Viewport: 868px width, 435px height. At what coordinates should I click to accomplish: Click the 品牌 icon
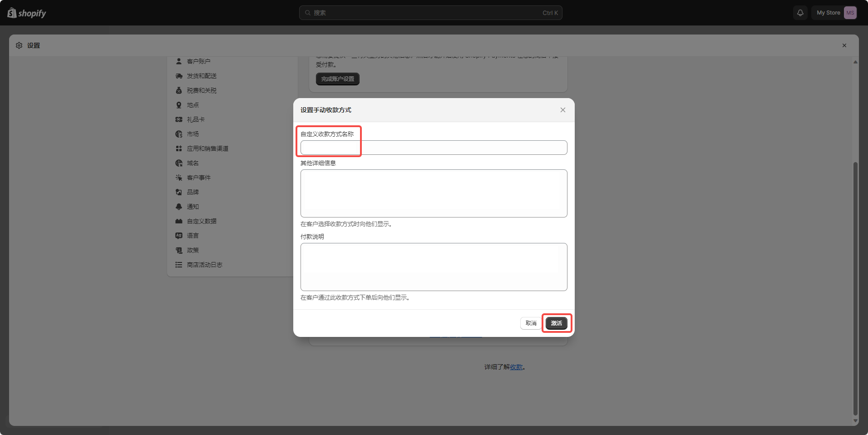coord(179,192)
